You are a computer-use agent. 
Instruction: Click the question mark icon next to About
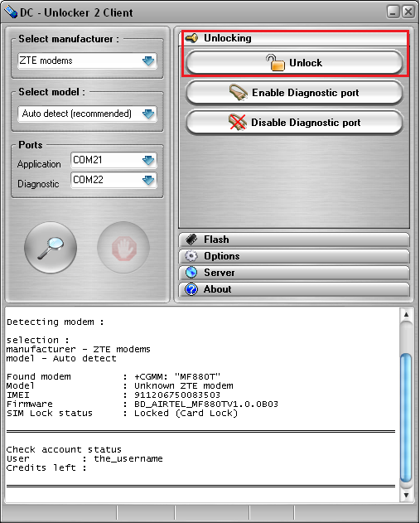(191, 289)
